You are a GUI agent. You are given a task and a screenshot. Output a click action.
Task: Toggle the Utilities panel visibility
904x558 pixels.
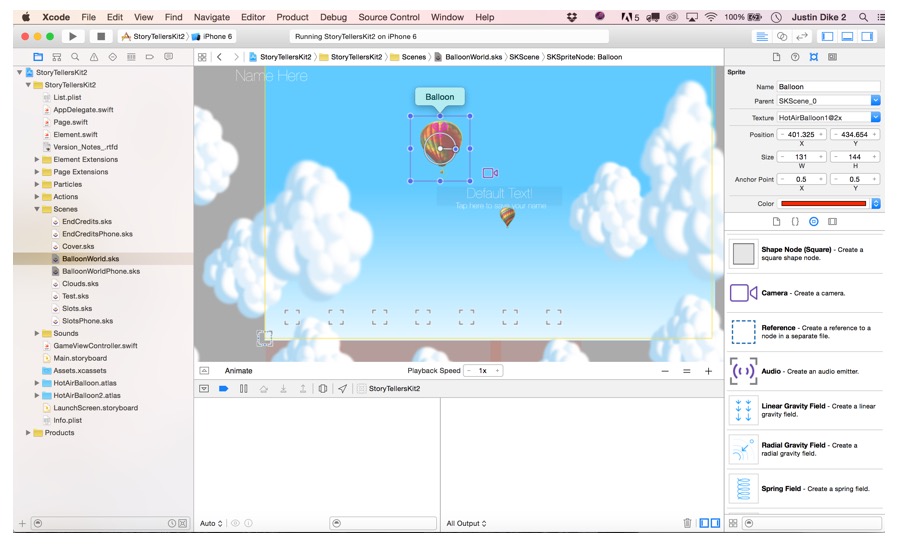click(x=865, y=36)
